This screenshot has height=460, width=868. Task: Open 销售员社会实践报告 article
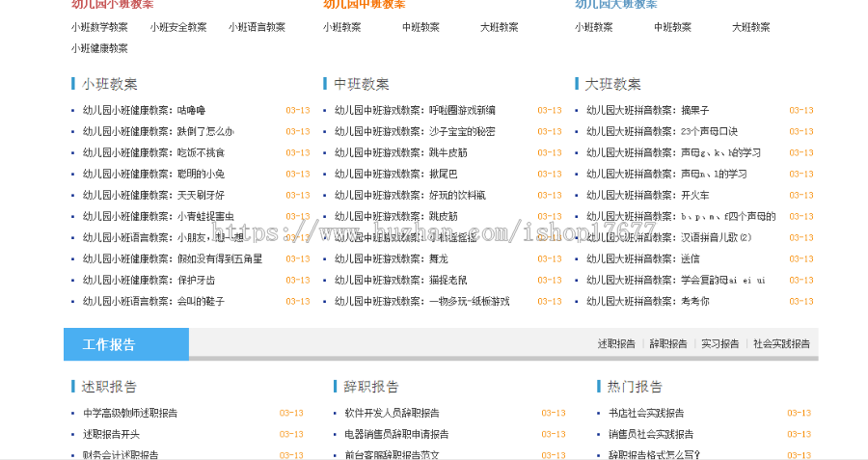(x=651, y=434)
